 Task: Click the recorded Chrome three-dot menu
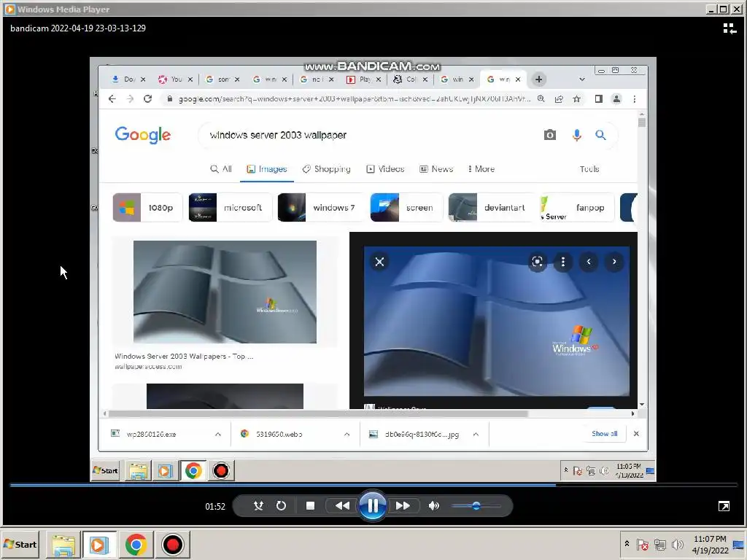(x=634, y=99)
